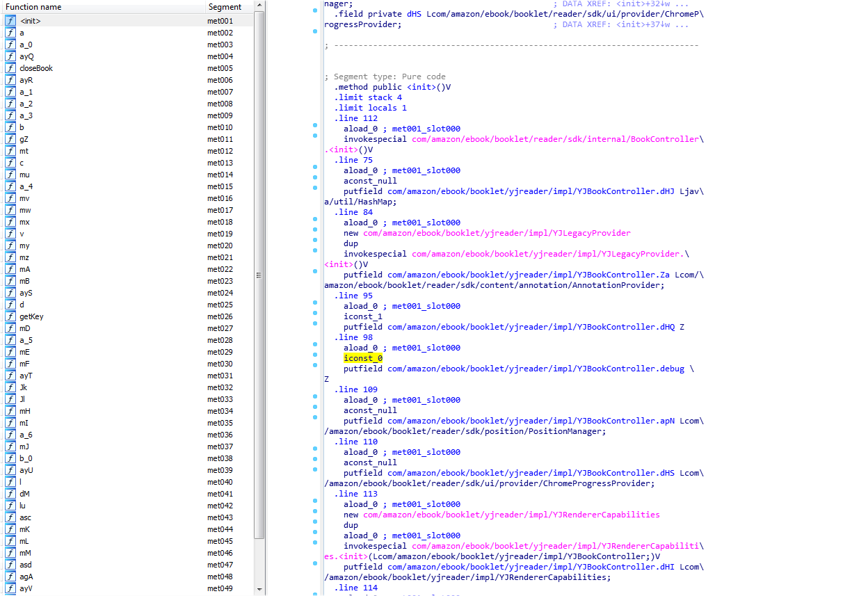Sort by the Segment column header
Viewport: 868px width, 596px height.
pyautogui.click(x=229, y=7)
